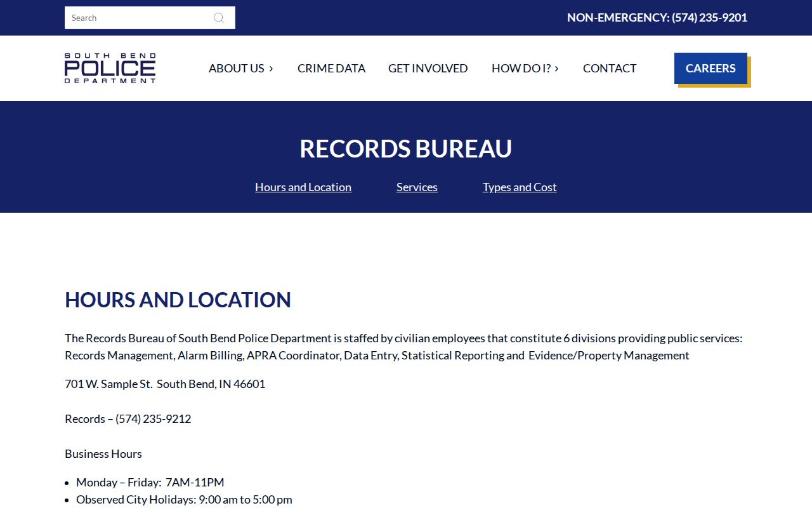812x508 pixels.
Task: Click the Careers button
Action: tap(710, 68)
